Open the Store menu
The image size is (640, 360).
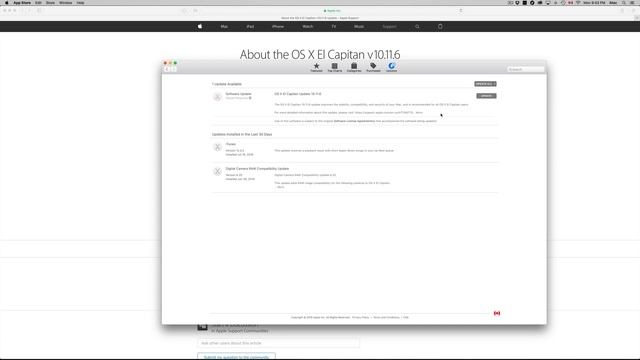coord(50,3)
